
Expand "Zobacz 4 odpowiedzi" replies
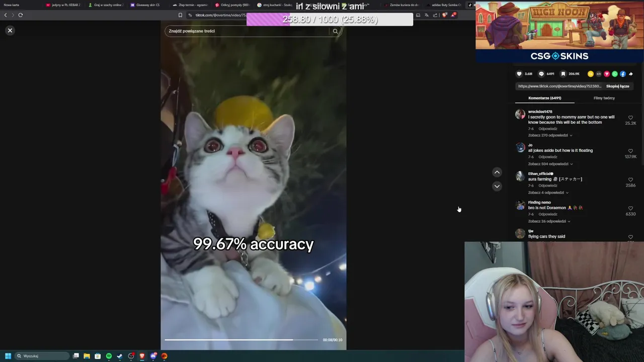point(548,193)
